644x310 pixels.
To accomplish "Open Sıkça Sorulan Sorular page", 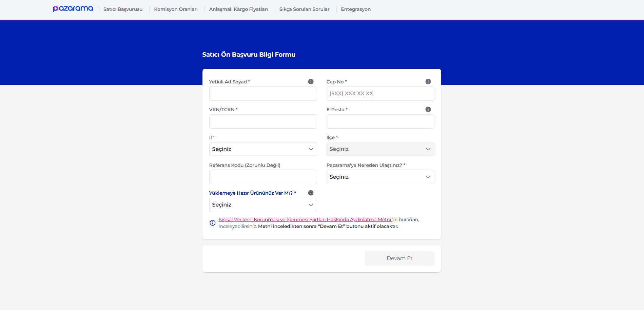I will coord(304,9).
